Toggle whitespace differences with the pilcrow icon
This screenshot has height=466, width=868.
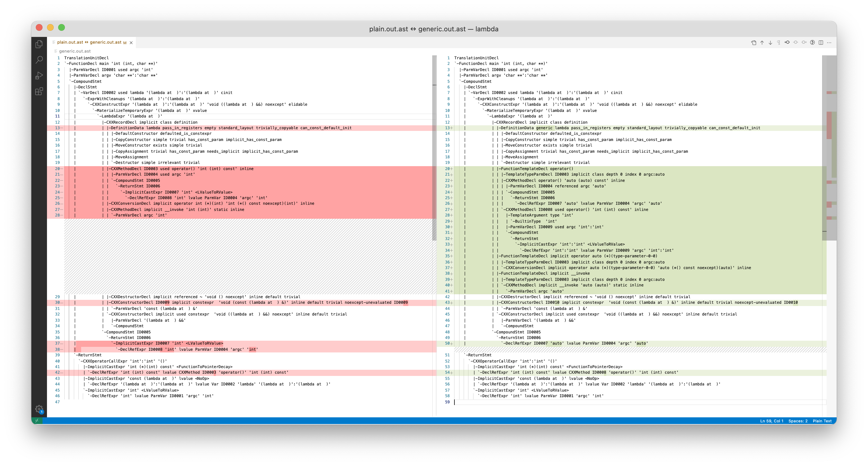tap(779, 43)
